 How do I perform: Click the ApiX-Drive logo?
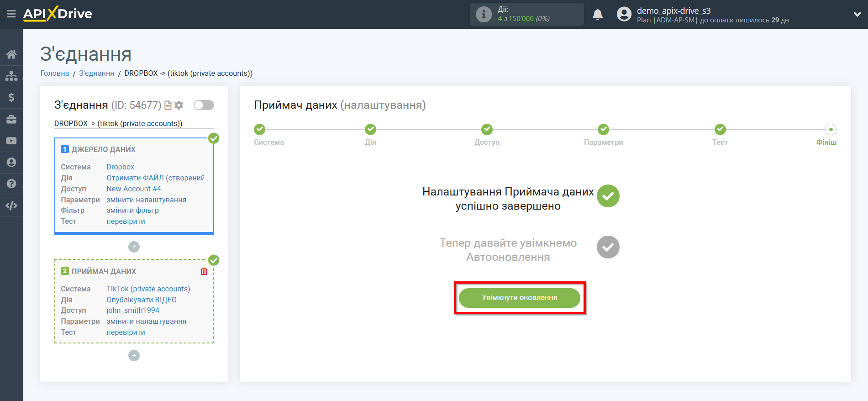coord(58,14)
